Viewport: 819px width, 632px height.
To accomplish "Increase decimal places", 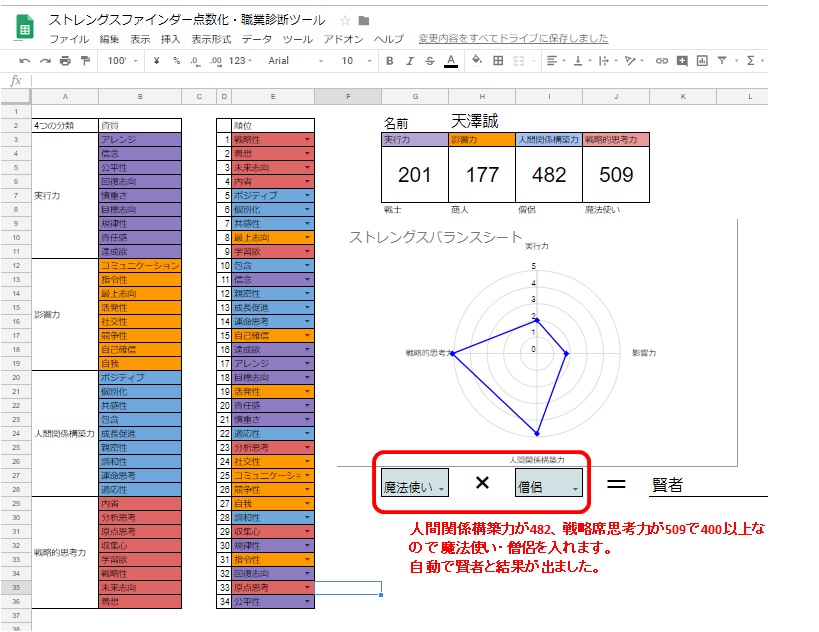I will (216, 61).
